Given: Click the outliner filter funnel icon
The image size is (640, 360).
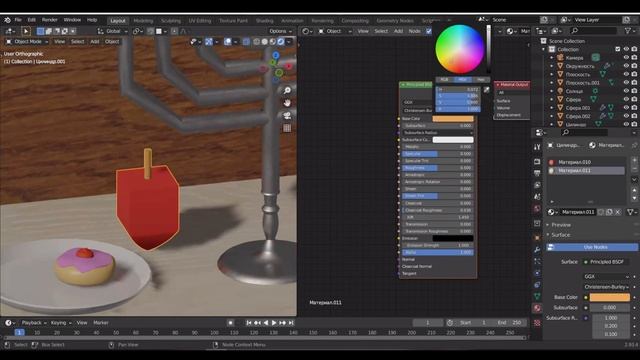Looking at the screenshot, I should 628,31.
